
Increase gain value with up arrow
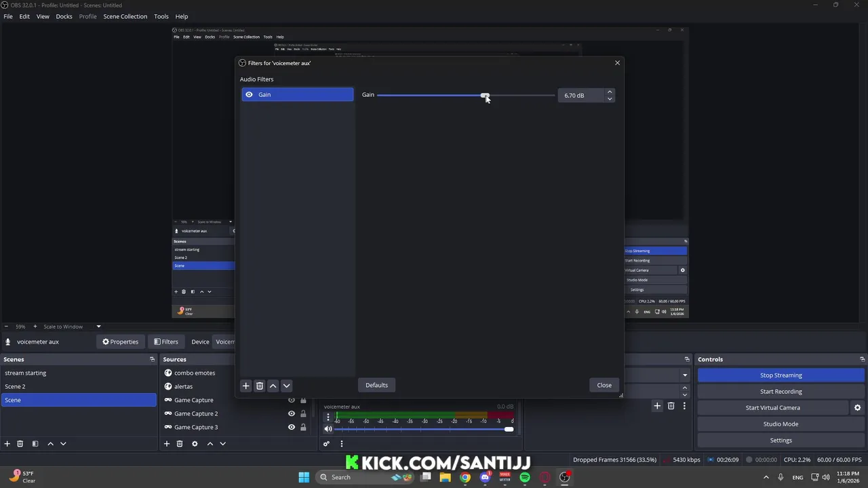(610, 92)
